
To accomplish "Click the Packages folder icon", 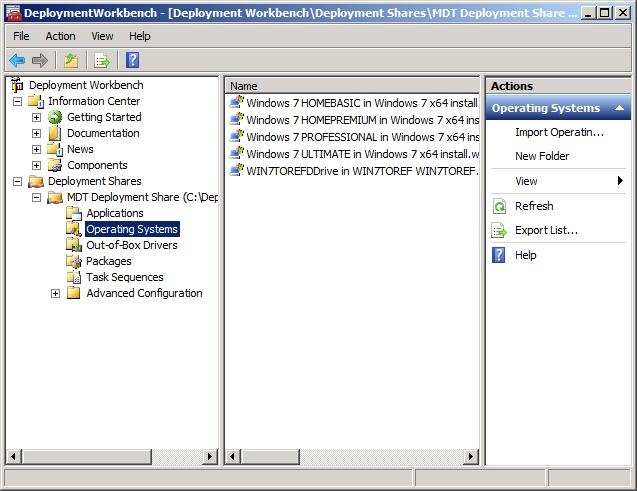I will [74, 261].
